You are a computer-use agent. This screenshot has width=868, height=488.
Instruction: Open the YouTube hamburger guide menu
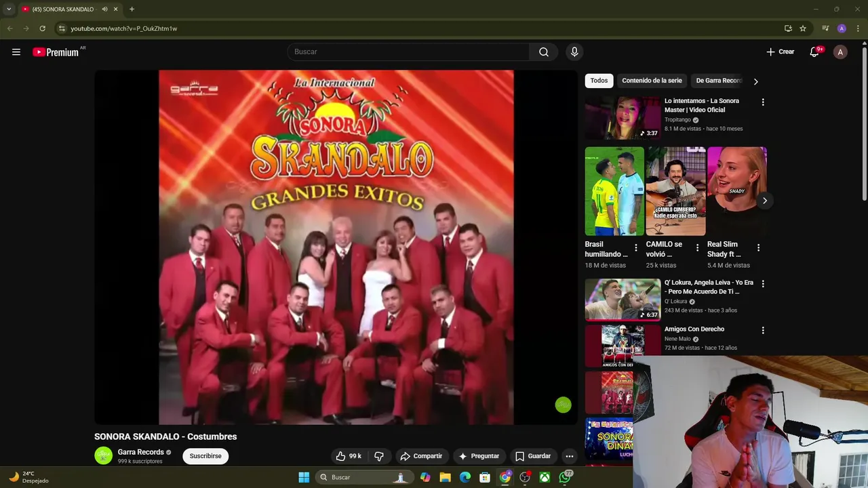16,52
